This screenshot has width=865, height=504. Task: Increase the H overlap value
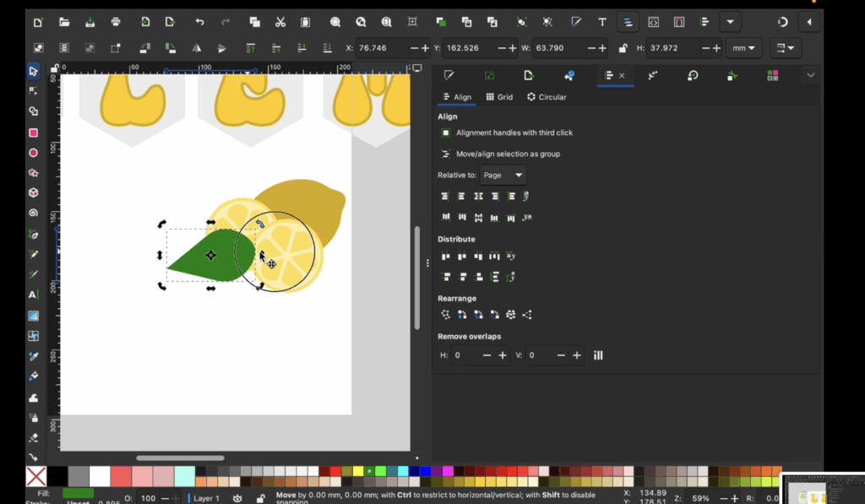(x=502, y=355)
